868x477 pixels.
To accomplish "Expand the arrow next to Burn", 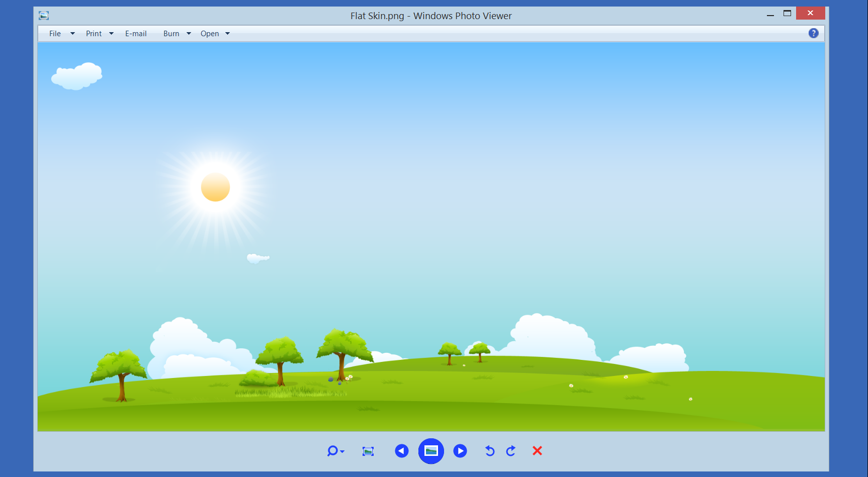I will [189, 34].
